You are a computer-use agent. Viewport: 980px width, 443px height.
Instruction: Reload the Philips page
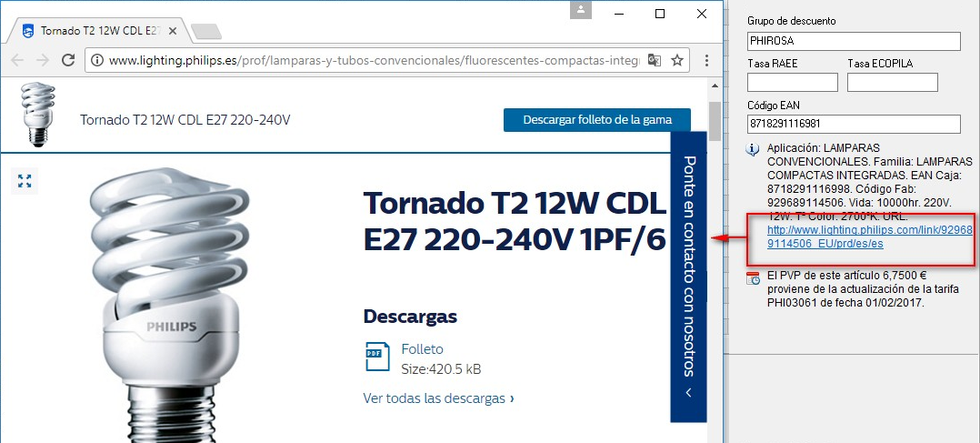pos(68,60)
